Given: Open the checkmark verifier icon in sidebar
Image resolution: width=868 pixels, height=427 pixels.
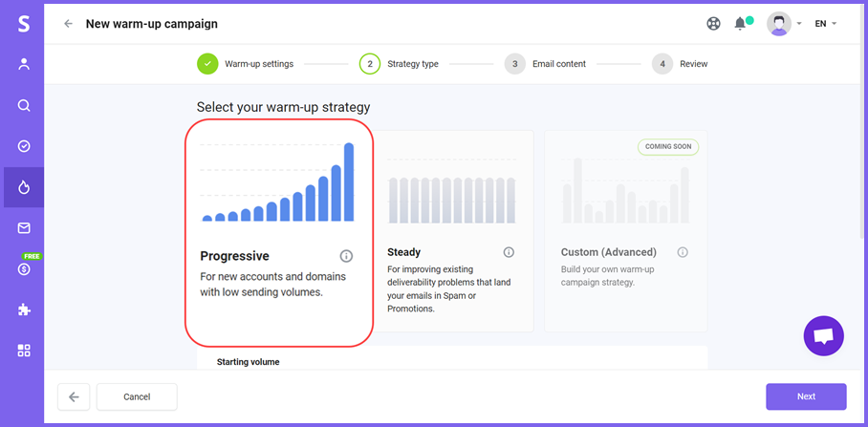Looking at the screenshot, I should pyautogui.click(x=24, y=146).
